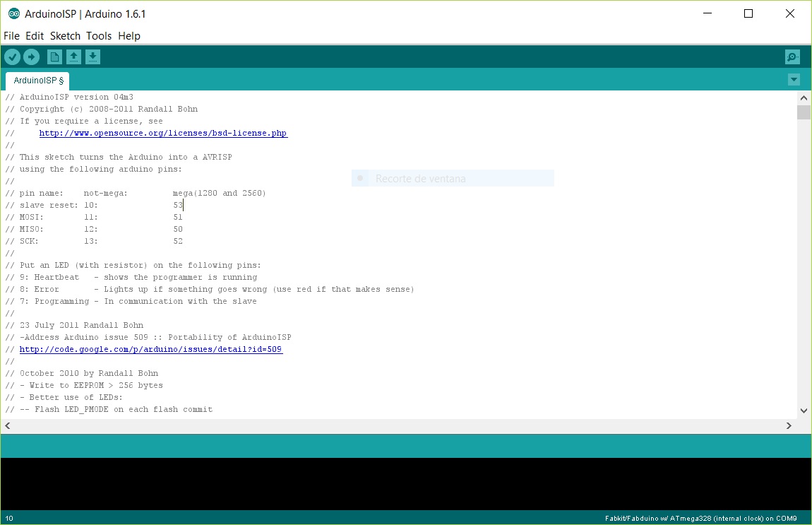Viewport: 812px width, 525px height.
Task: Select the ArduinoISP sketch tab
Action: 38,81
